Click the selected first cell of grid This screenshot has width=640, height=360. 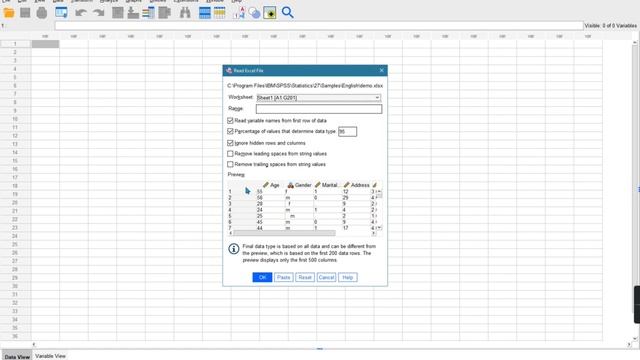[45, 44]
